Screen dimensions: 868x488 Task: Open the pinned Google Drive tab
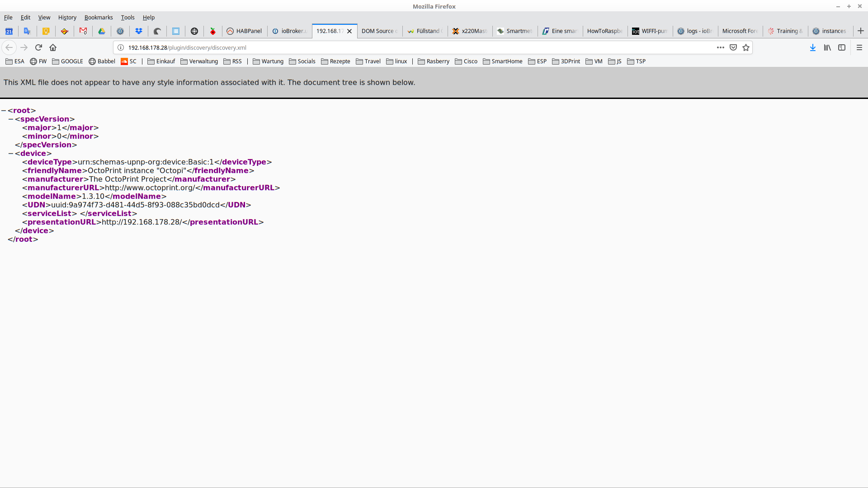(x=102, y=31)
